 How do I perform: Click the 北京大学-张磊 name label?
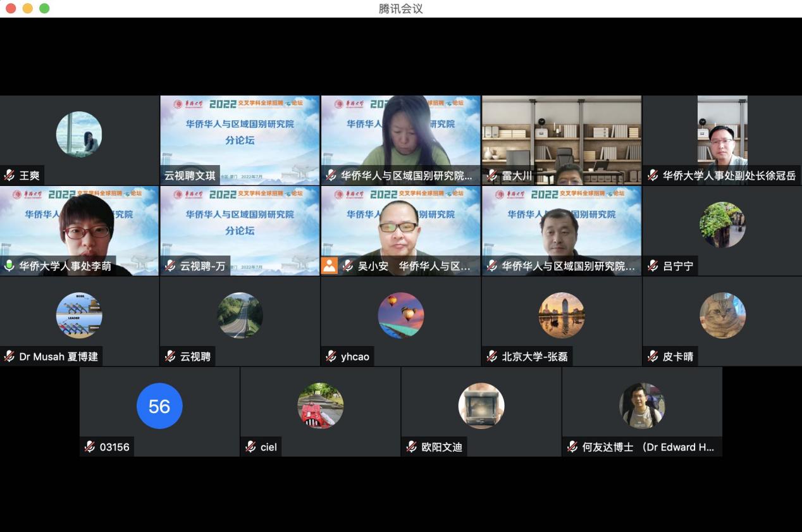(x=534, y=357)
